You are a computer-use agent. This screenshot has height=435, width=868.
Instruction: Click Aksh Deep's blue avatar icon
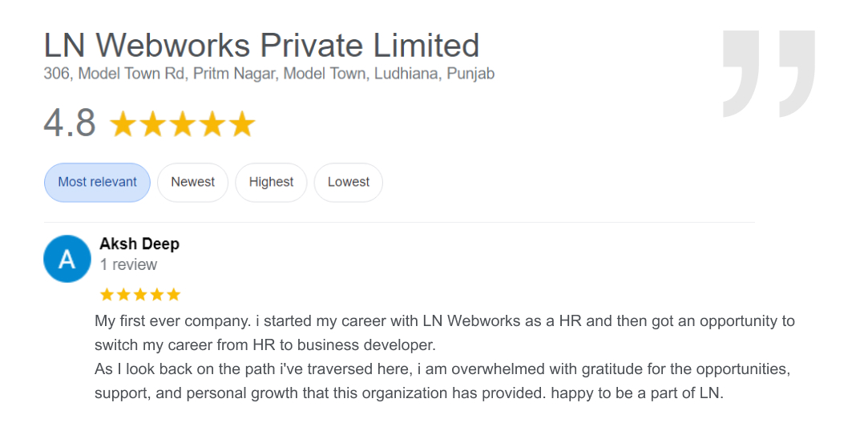pyautogui.click(x=67, y=259)
